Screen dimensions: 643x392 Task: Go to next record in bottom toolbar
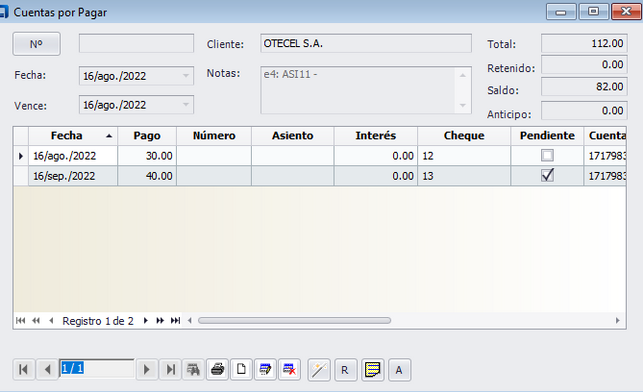(x=146, y=370)
